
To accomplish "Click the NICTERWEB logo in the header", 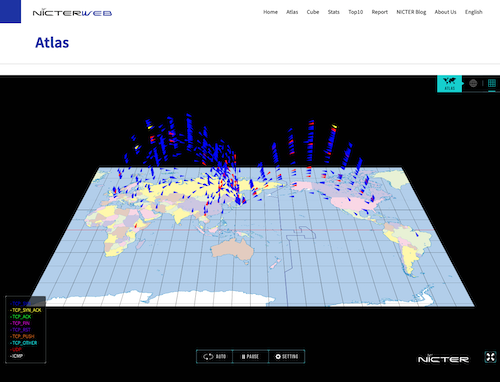I will coord(72,13).
